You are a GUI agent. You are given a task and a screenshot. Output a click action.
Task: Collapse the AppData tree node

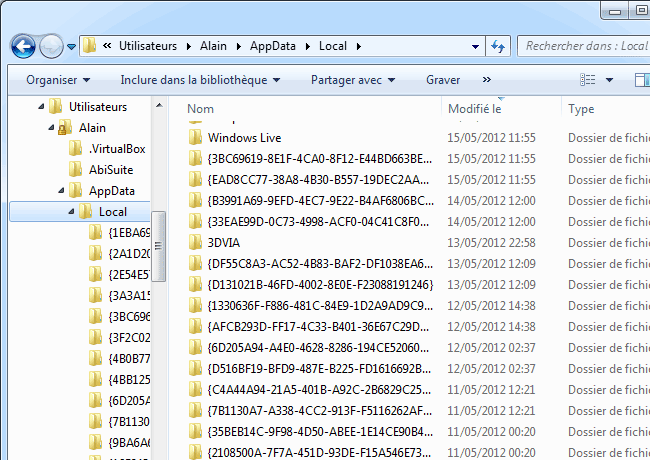pyautogui.click(x=61, y=191)
